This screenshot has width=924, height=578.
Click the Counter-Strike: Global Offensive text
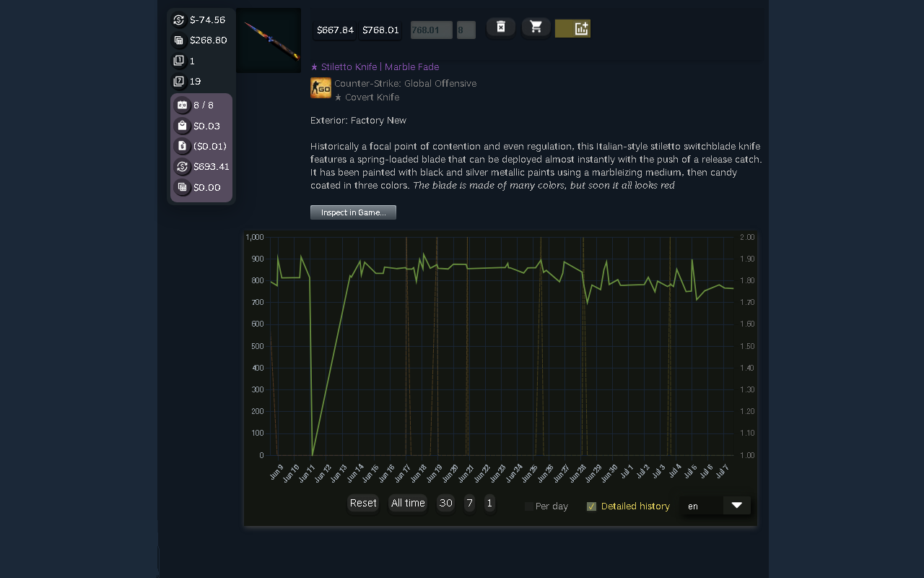tap(405, 84)
